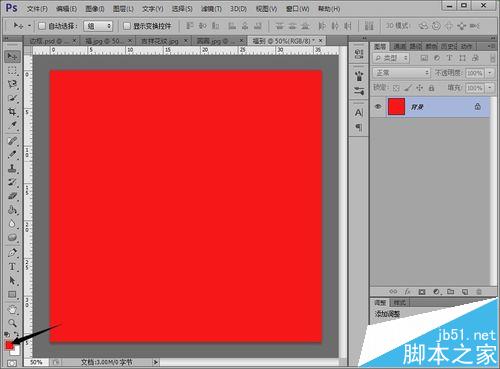Viewport: 500px width, 369px height.
Task: Select the Healing Brush tool
Action: point(12,141)
